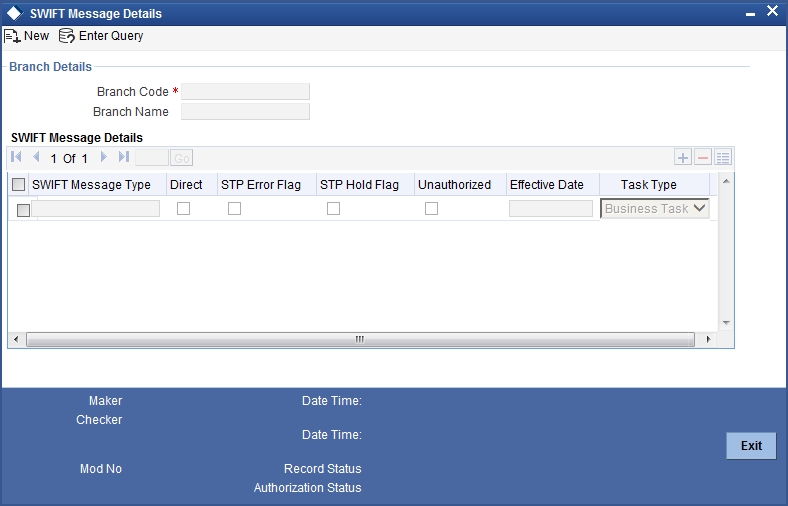
Task: Click the Enter Query toolbar icon
Action: click(x=66, y=36)
